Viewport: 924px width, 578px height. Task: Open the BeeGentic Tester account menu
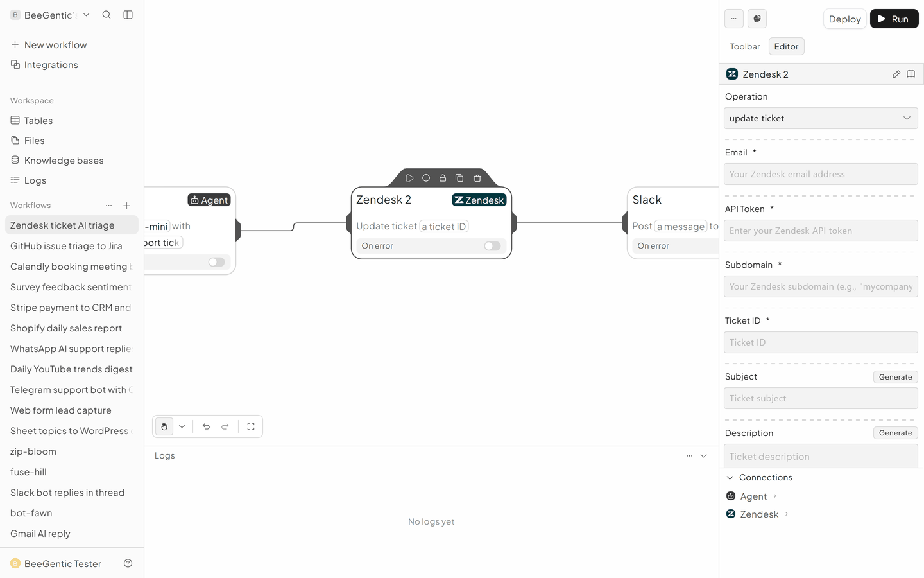(x=56, y=563)
